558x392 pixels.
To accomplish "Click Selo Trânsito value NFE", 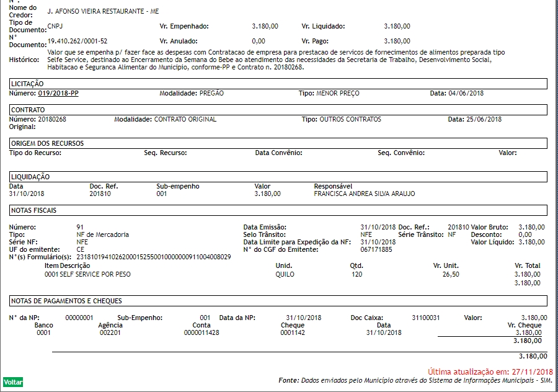I will click(366, 234).
